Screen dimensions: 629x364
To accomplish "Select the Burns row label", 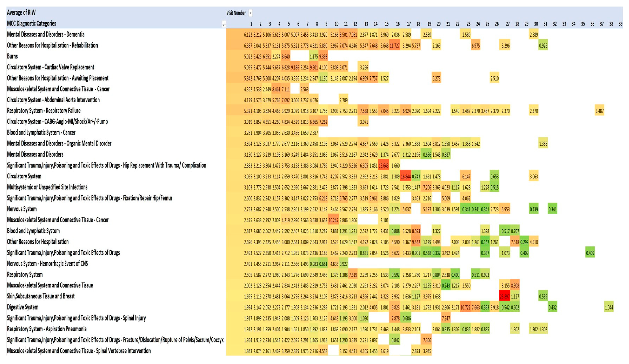I will [12, 56].
